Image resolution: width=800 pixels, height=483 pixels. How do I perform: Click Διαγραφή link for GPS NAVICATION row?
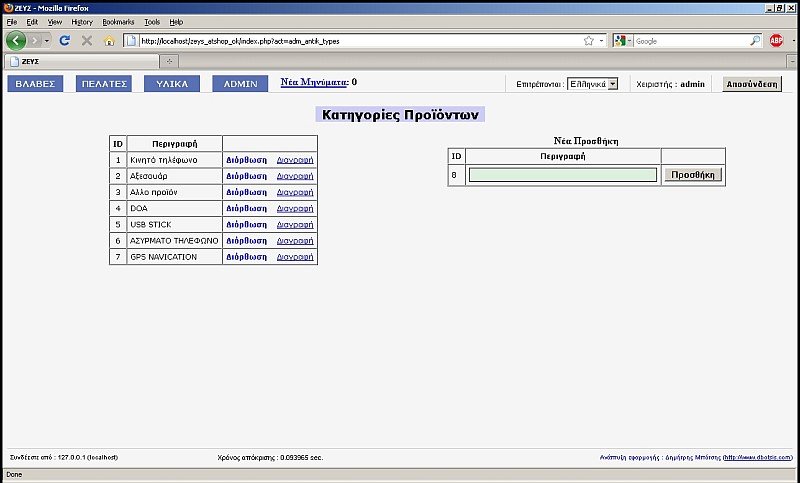(295, 257)
